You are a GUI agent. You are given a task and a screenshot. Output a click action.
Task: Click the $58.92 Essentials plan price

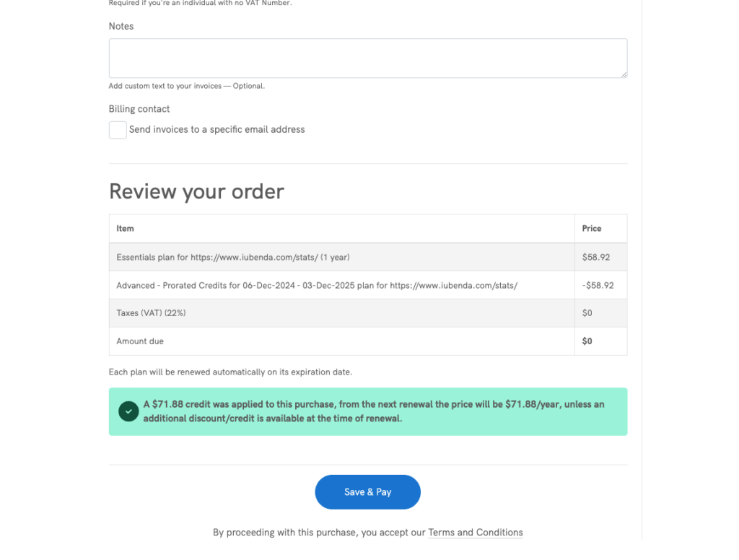pyautogui.click(x=595, y=257)
